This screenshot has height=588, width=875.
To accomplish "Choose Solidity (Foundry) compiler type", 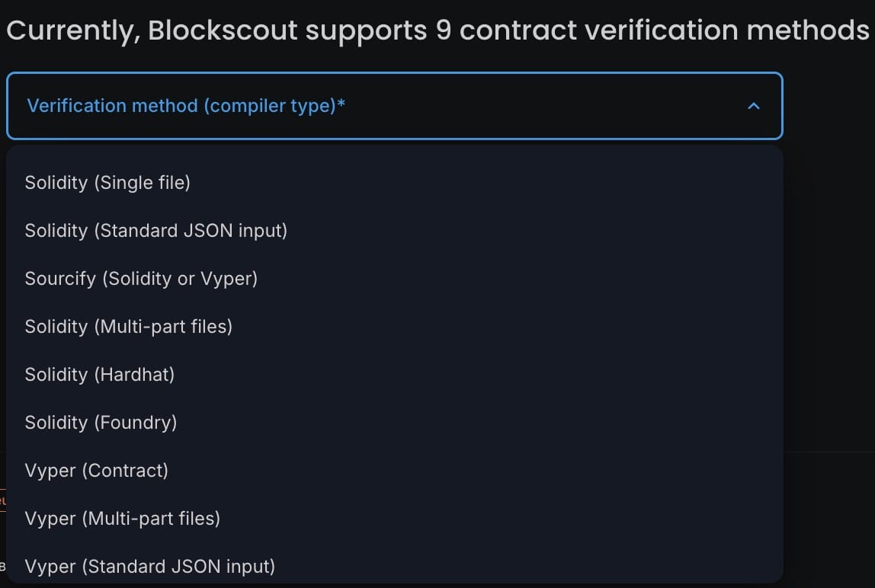I will [x=101, y=423].
